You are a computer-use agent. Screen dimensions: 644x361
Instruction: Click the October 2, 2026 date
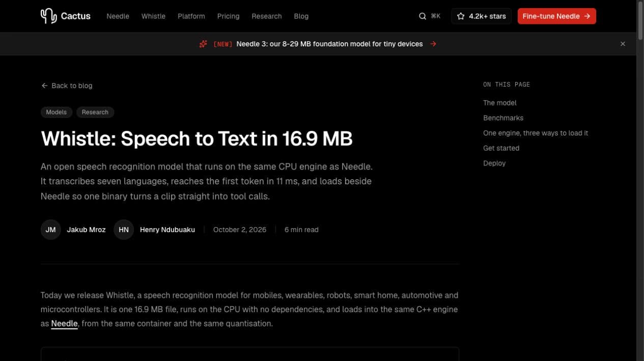[240, 230]
